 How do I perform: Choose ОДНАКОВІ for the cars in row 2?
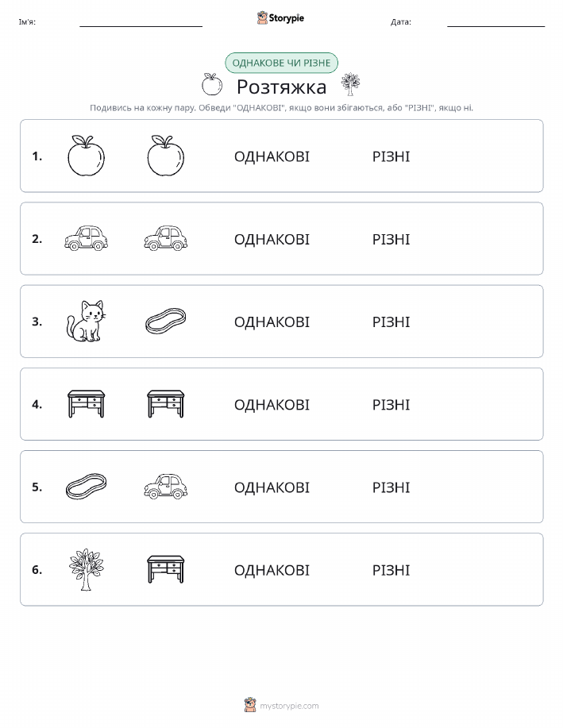pos(272,239)
